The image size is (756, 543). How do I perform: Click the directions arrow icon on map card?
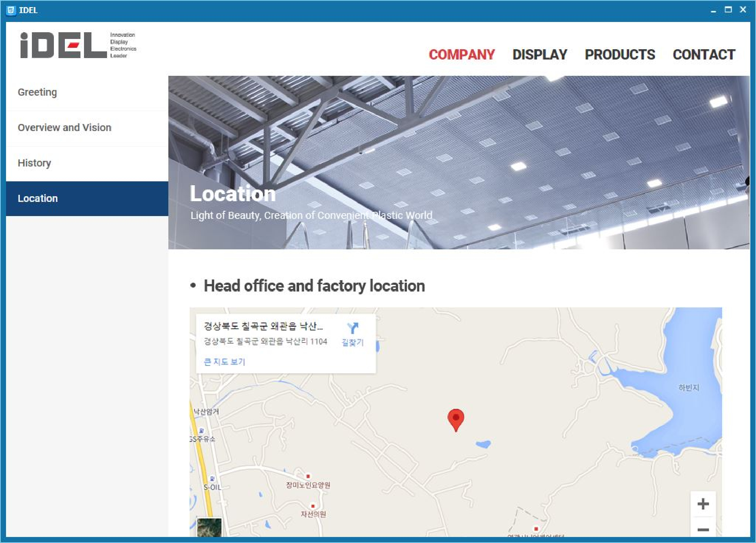click(x=353, y=328)
